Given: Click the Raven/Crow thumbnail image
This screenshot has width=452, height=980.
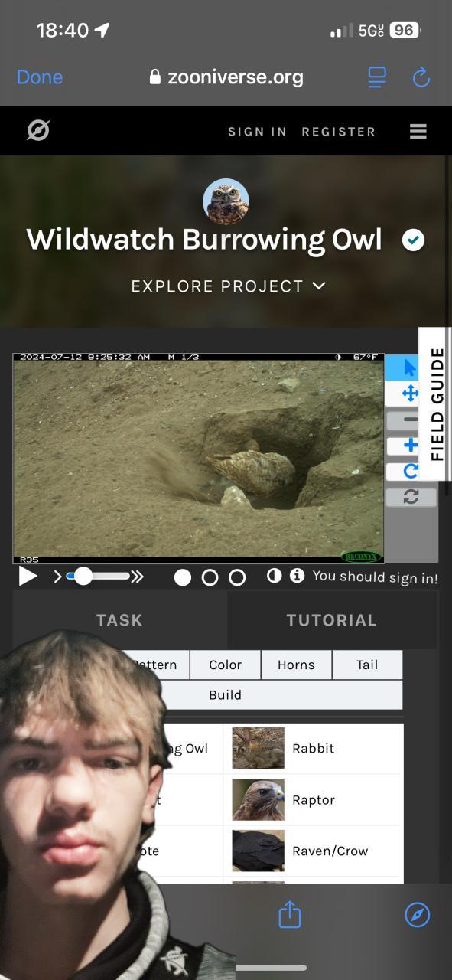Looking at the screenshot, I should pos(258,851).
